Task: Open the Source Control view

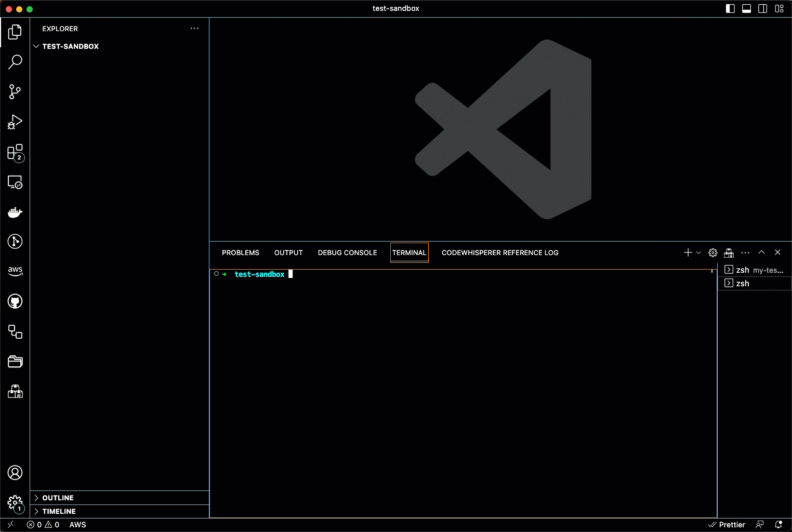Action: tap(15, 92)
